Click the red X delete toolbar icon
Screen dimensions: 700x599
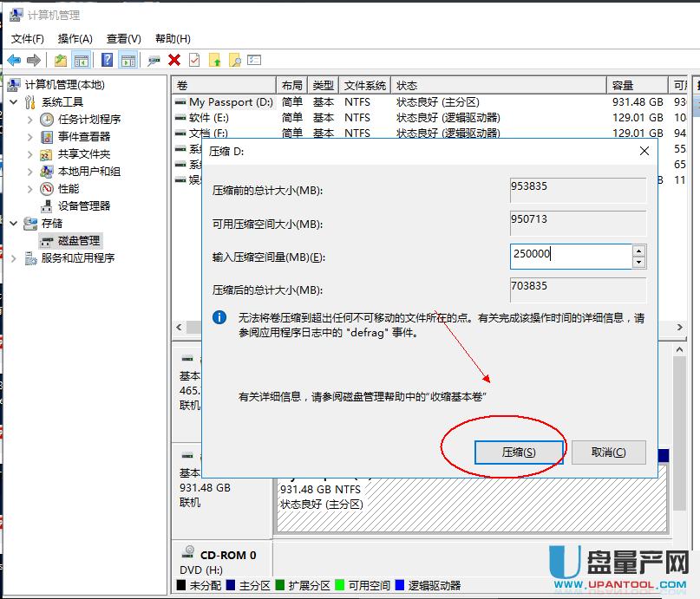[x=174, y=60]
